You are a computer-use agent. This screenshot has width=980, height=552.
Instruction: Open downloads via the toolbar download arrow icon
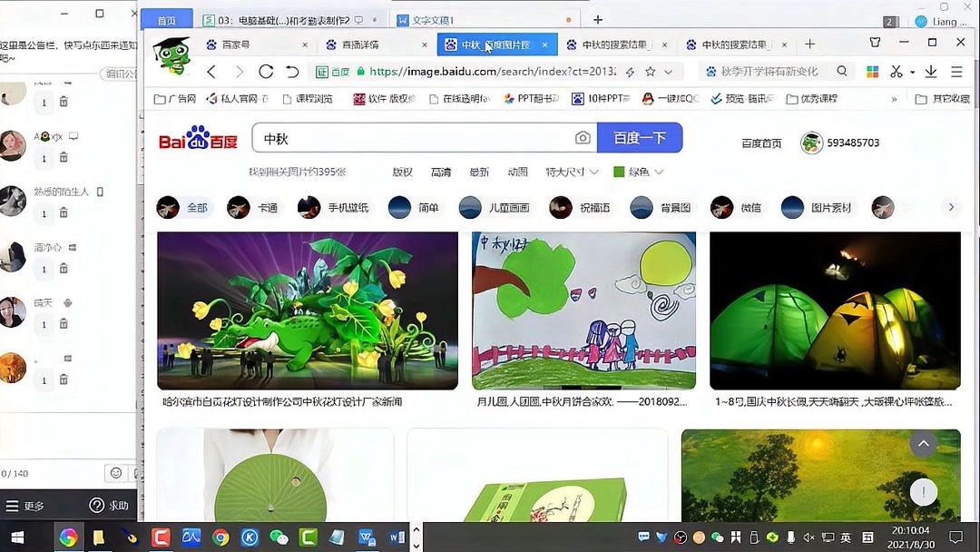point(930,71)
